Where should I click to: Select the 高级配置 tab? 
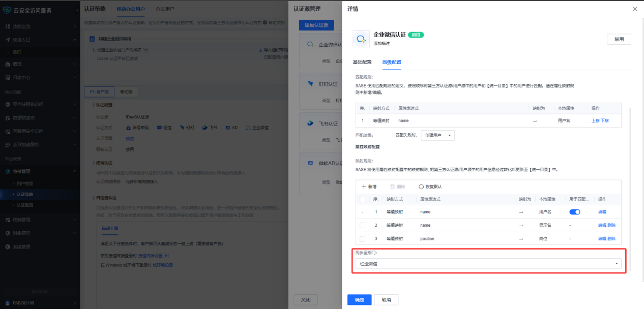click(392, 62)
